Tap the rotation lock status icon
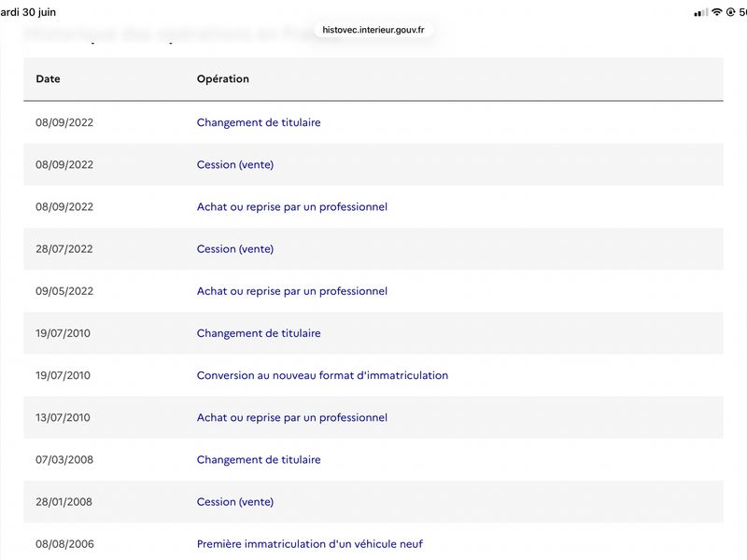This screenshot has height=560, width=747. pyautogui.click(x=730, y=12)
